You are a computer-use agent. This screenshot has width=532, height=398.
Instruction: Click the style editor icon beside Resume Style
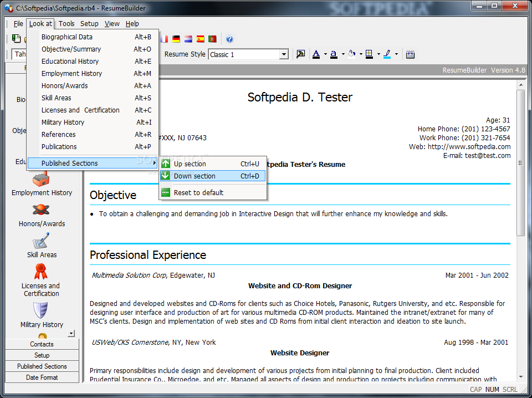pyautogui.click(x=300, y=54)
